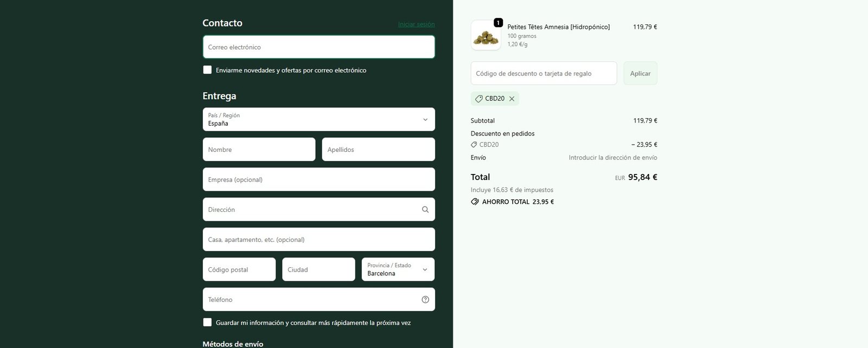Focus the Correo electrónico field

(x=319, y=47)
